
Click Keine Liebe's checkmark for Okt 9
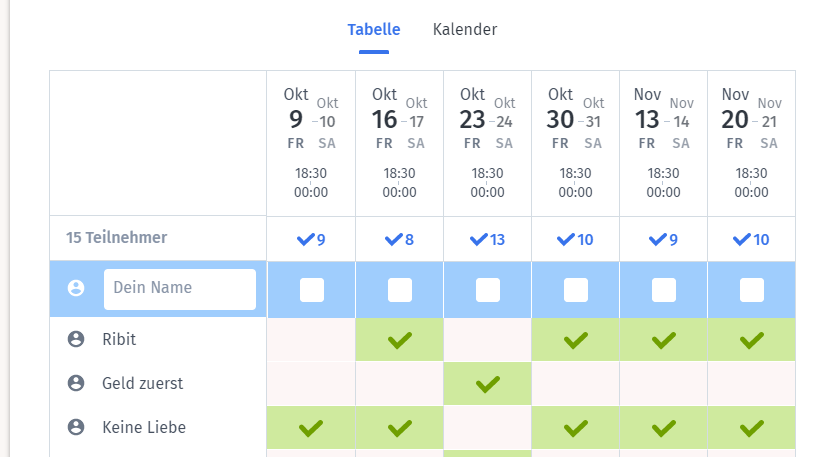point(311,428)
